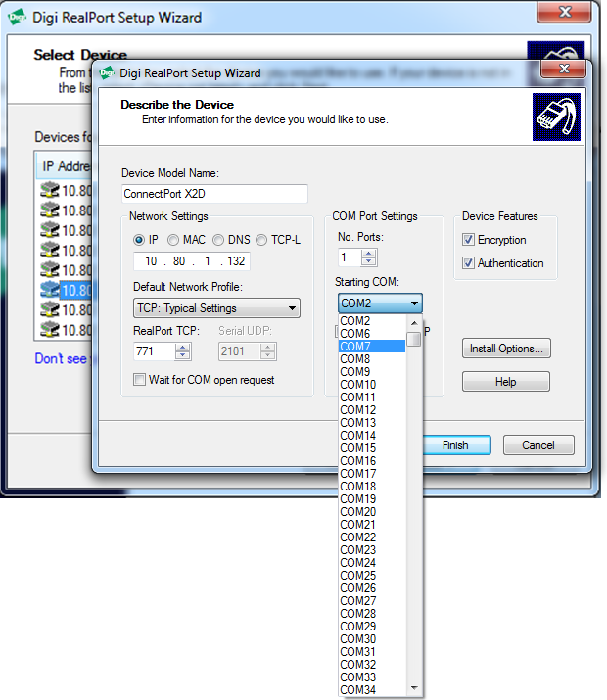Increase the No. Ports spinner value
The height and width of the screenshot is (700, 607).
pyautogui.click(x=368, y=253)
